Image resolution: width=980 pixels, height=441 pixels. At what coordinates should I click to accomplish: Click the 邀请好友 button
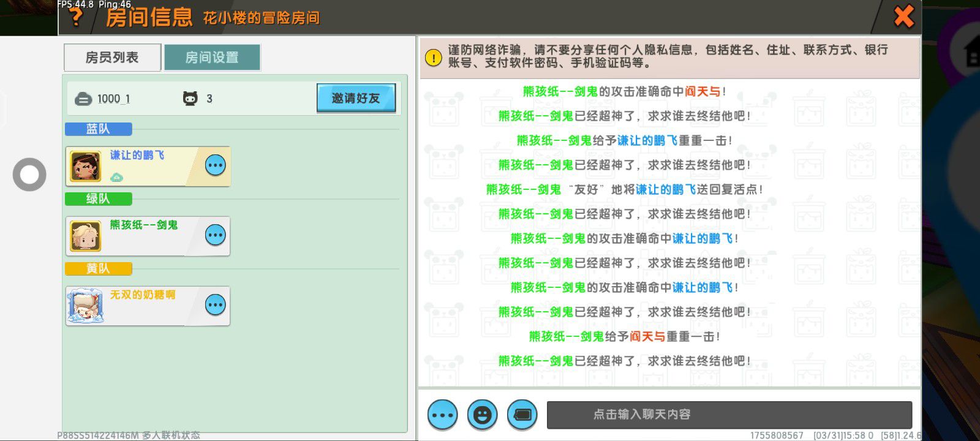tap(356, 98)
